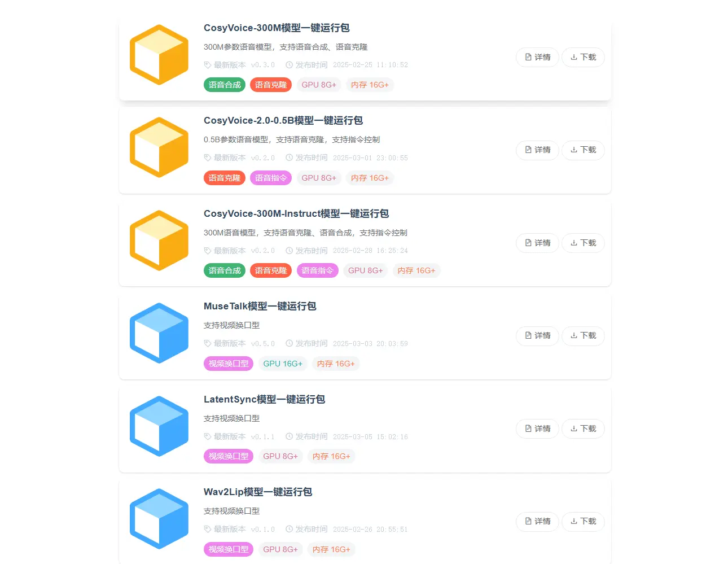Click the orange cube icon for CosyVoice-300M

click(x=159, y=55)
